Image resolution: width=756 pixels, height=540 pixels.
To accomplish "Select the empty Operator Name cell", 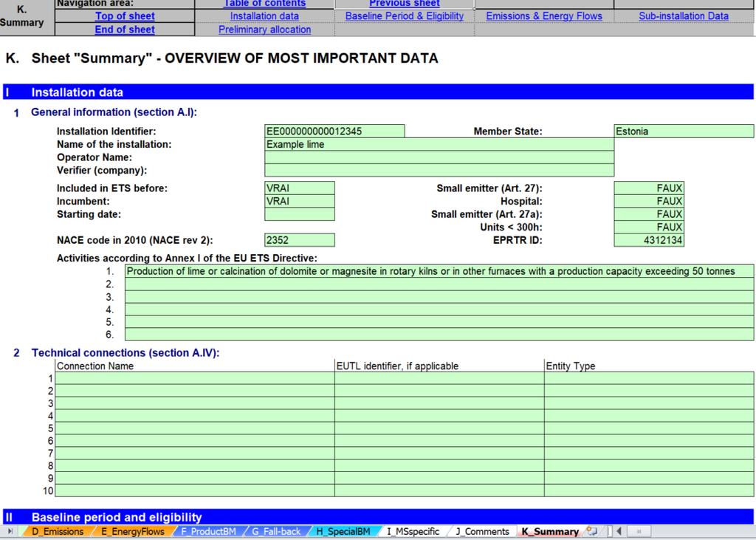I will point(439,157).
